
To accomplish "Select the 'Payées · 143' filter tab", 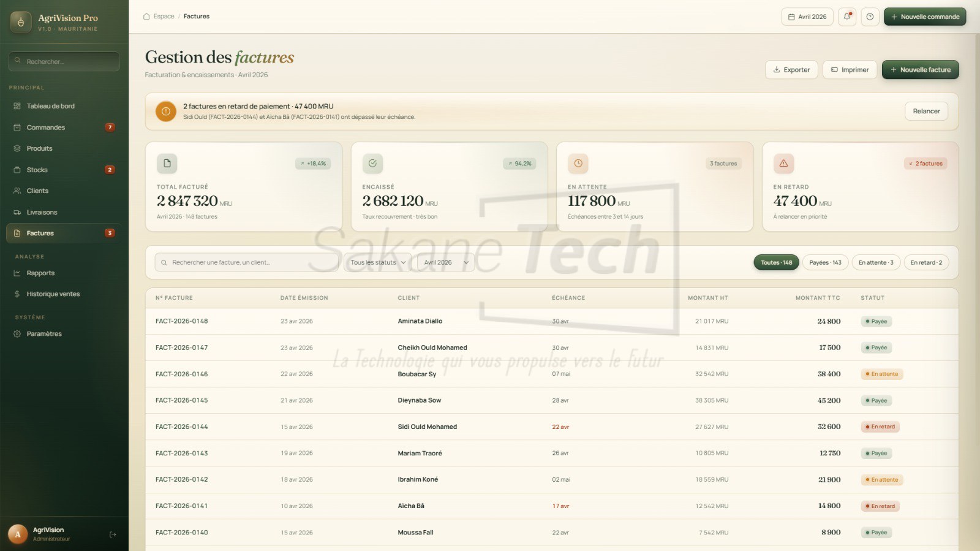I will click(825, 262).
